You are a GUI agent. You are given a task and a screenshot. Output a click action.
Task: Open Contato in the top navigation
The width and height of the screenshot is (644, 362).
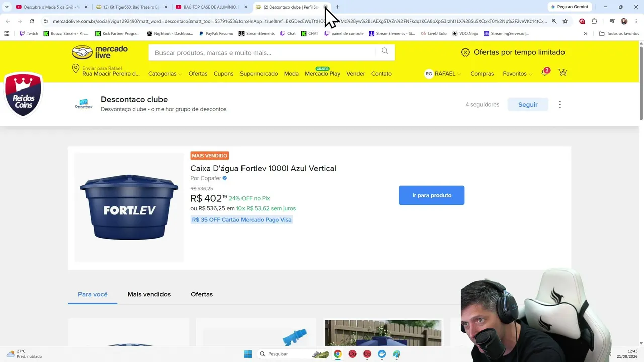pos(381,74)
